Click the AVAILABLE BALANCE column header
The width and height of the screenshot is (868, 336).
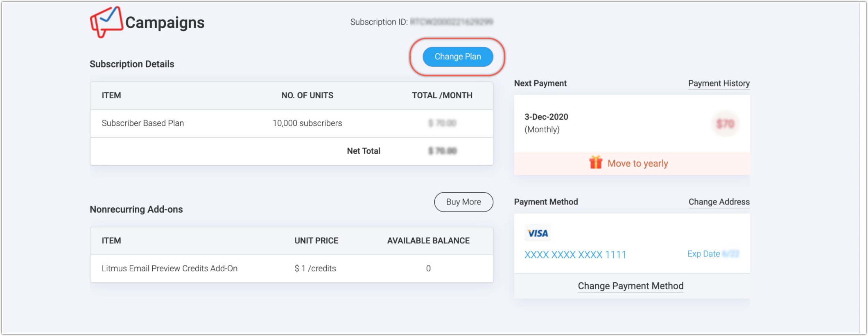click(428, 241)
